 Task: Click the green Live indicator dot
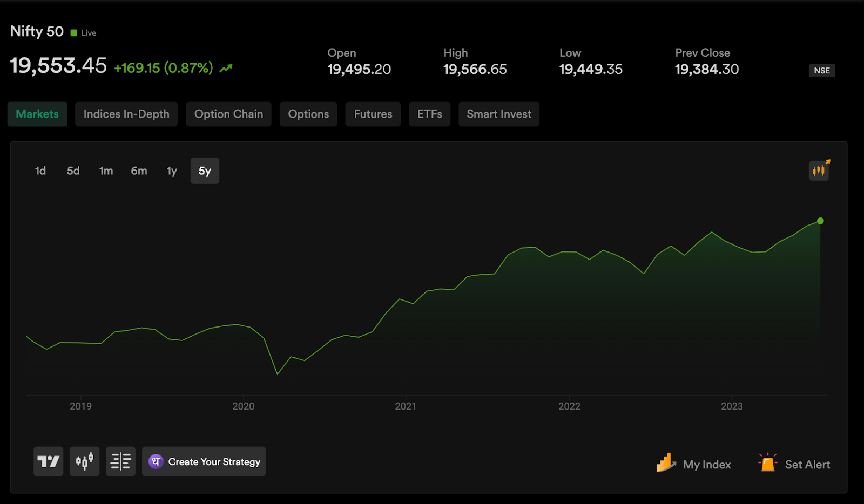pyautogui.click(x=74, y=33)
